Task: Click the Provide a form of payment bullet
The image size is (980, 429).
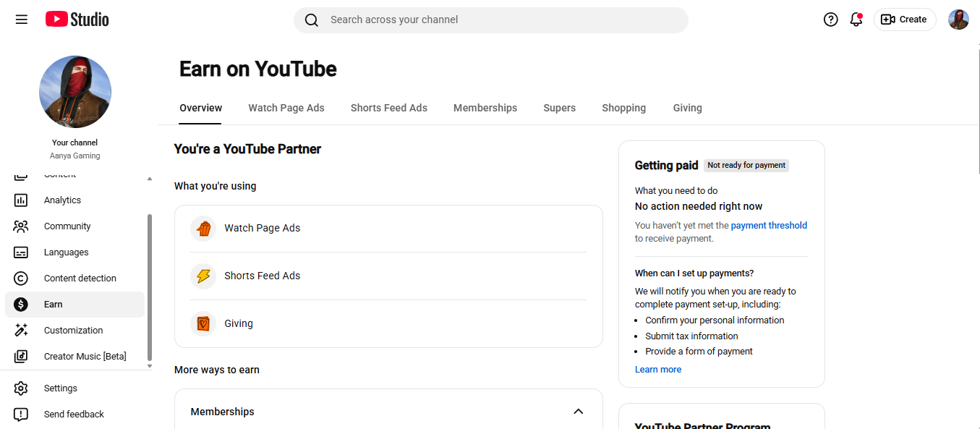Action: (x=699, y=352)
